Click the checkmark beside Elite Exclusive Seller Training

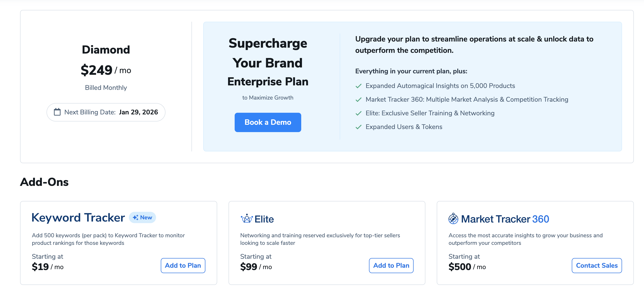(x=359, y=113)
